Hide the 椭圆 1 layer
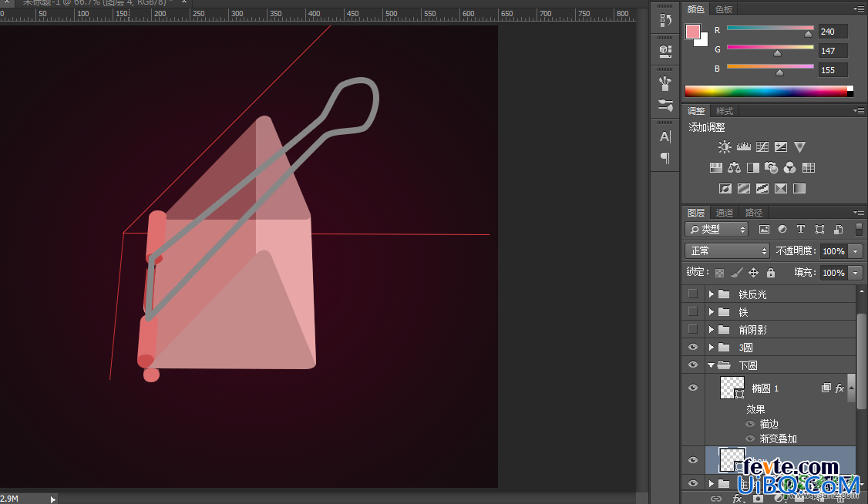Screen dimensions: 868x504 coord(692,388)
